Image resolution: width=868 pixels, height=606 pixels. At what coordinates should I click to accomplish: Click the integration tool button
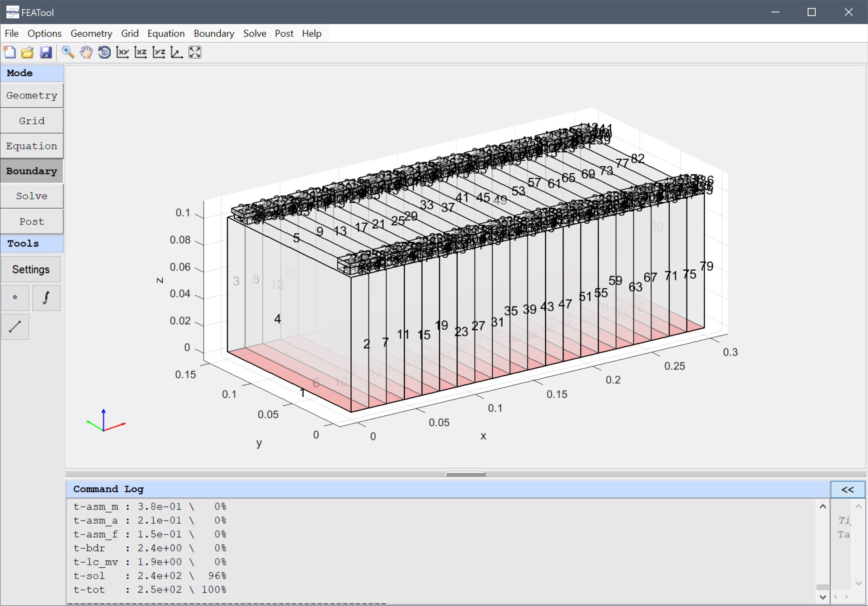pos(46,298)
